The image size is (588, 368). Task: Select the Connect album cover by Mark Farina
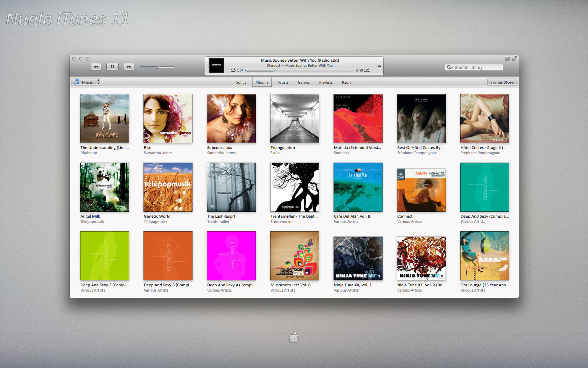point(421,190)
